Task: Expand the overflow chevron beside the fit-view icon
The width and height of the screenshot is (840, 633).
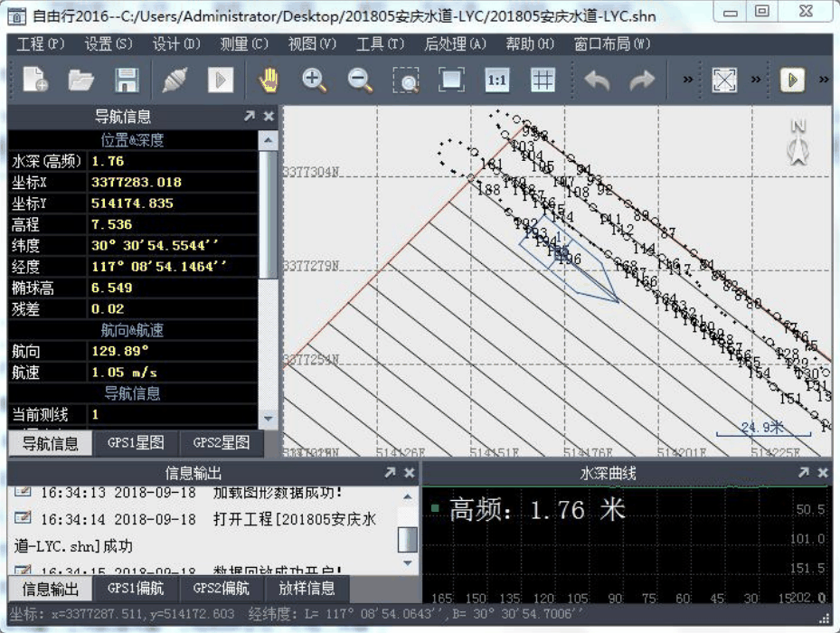Action: (x=755, y=80)
